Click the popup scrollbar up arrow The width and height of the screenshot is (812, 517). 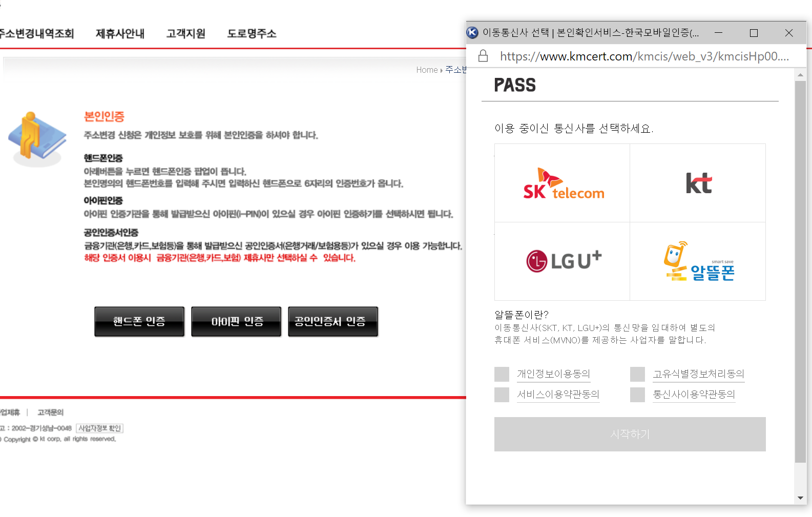[x=800, y=75]
